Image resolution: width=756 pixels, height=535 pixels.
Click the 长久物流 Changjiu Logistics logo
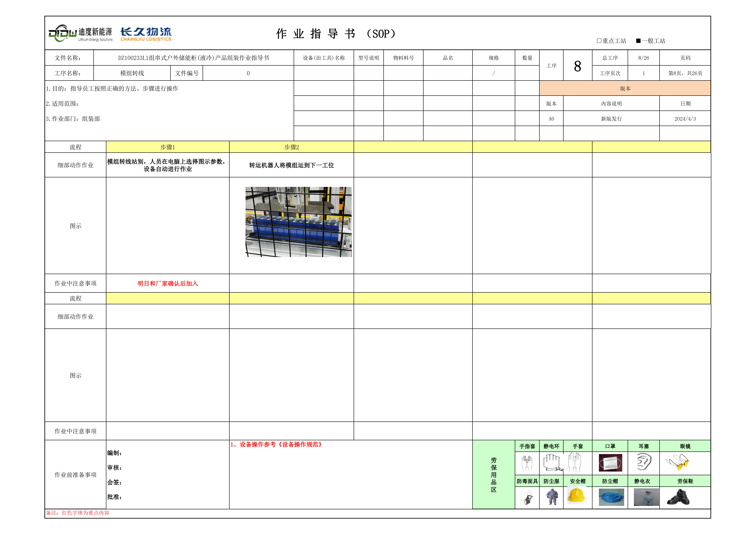pyautogui.click(x=146, y=34)
